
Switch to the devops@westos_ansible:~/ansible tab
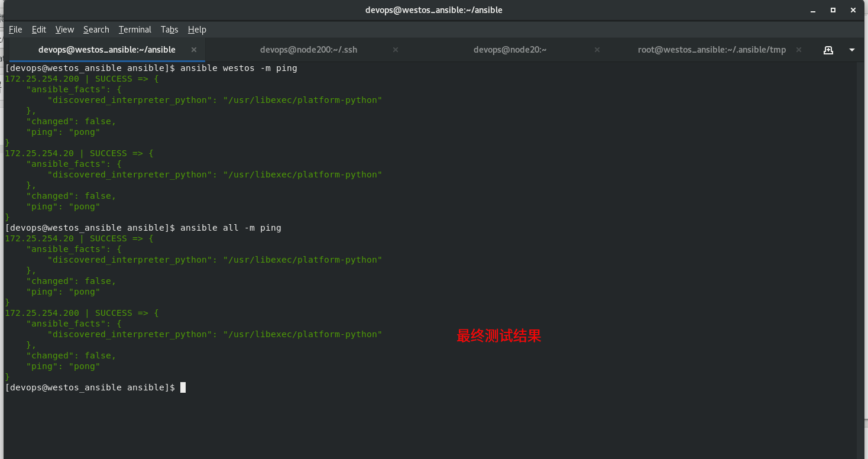107,50
